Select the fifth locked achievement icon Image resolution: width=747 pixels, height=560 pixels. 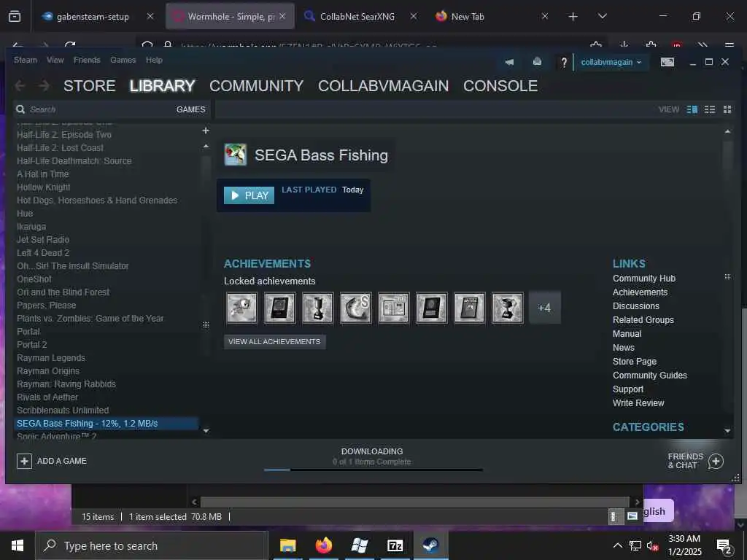[393, 308]
